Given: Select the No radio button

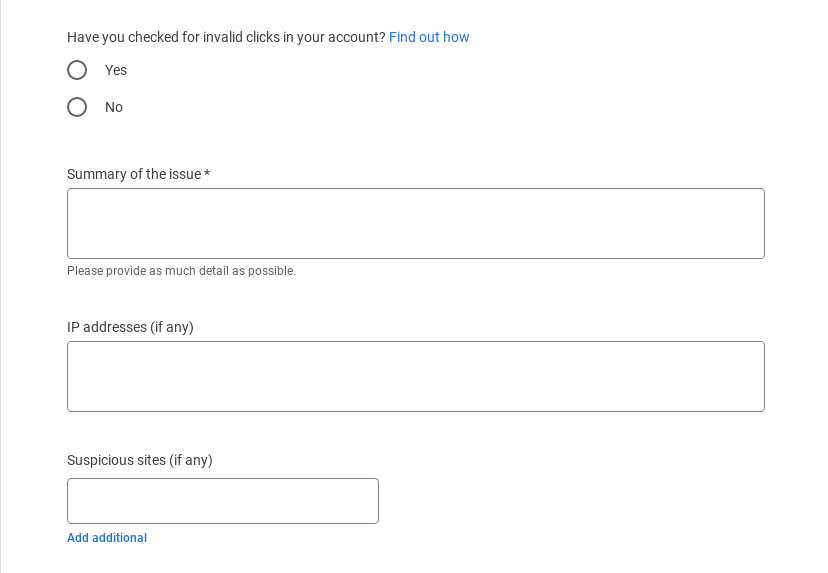Looking at the screenshot, I should [x=77, y=107].
